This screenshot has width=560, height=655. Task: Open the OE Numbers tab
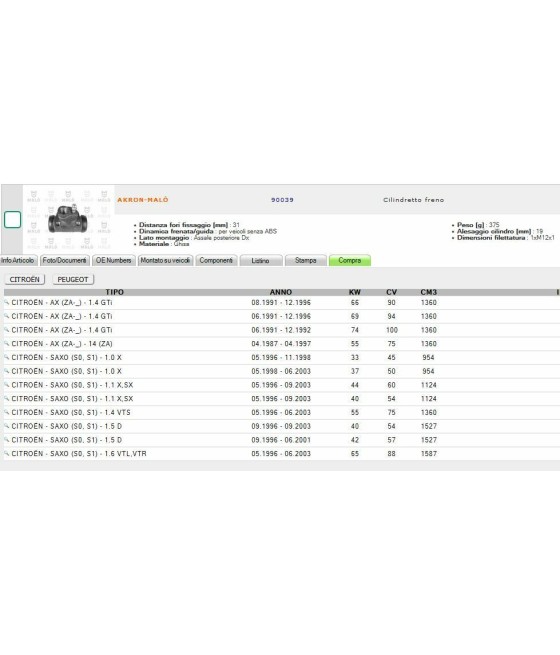[x=114, y=260]
